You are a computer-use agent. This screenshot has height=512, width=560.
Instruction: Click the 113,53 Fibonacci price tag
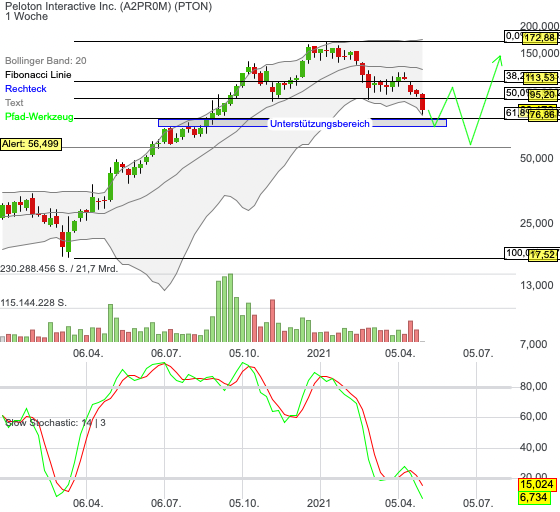pyautogui.click(x=541, y=77)
